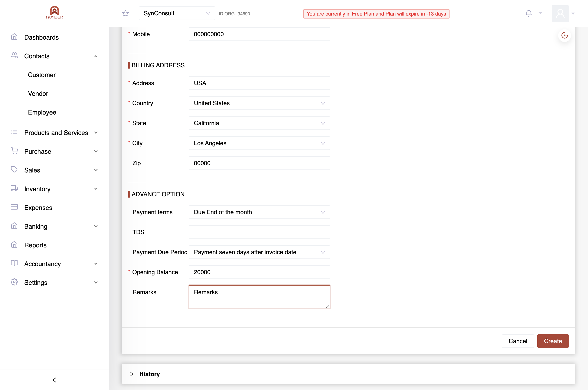Open the Expenses menu item
Viewport: 588px width, 390px height.
pyautogui.click(x=38, y=208)
